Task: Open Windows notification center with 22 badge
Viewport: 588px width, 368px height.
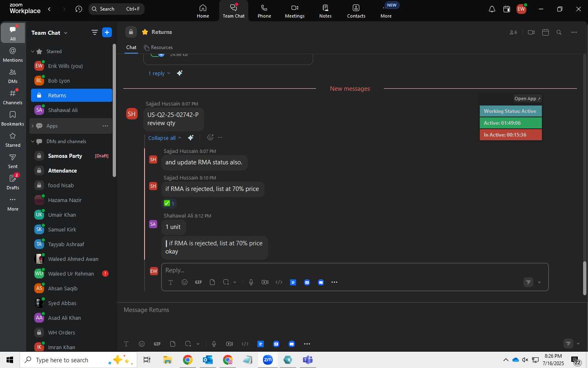Action: [576, 361]
